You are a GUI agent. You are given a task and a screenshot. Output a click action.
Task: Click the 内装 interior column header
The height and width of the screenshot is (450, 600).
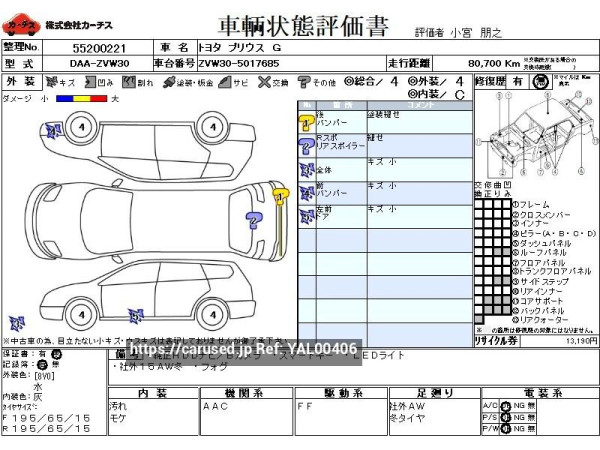(153, 393)
